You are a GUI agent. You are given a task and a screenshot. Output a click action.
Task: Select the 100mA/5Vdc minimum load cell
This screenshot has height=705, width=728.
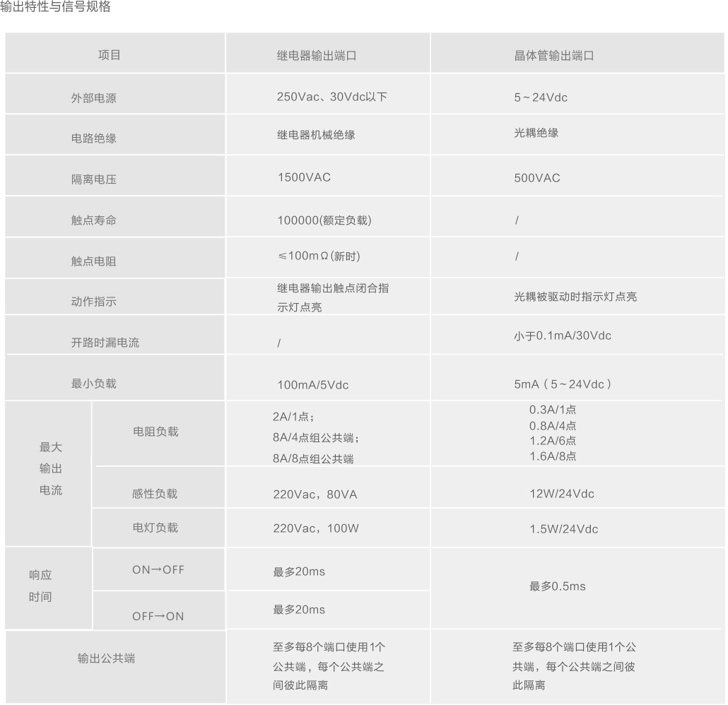click(312, 385)
